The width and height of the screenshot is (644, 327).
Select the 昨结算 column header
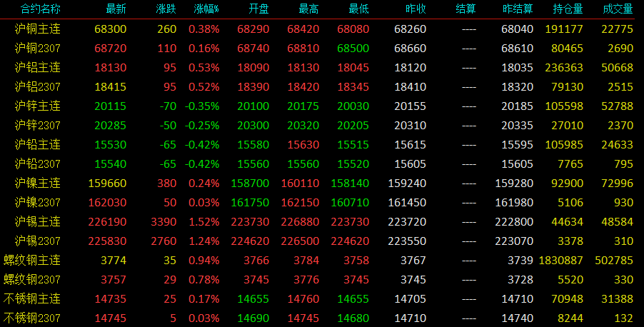point(518,9)
